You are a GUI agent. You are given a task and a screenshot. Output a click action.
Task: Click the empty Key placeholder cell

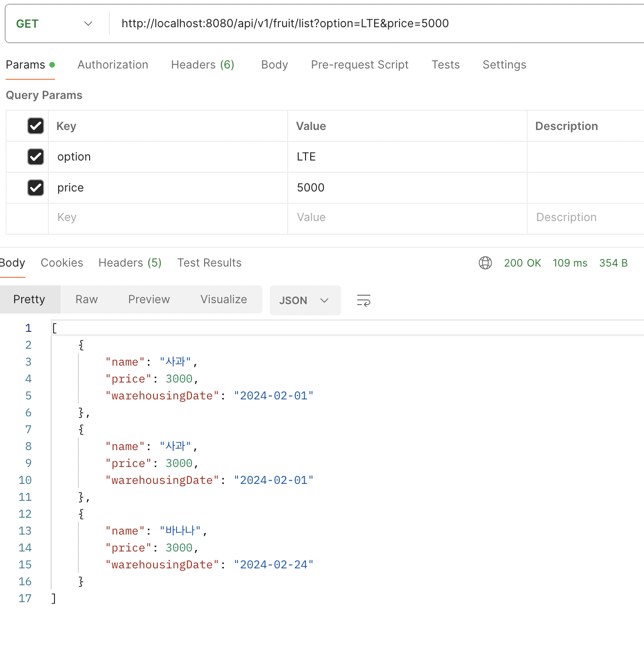(x=168, y=218)
